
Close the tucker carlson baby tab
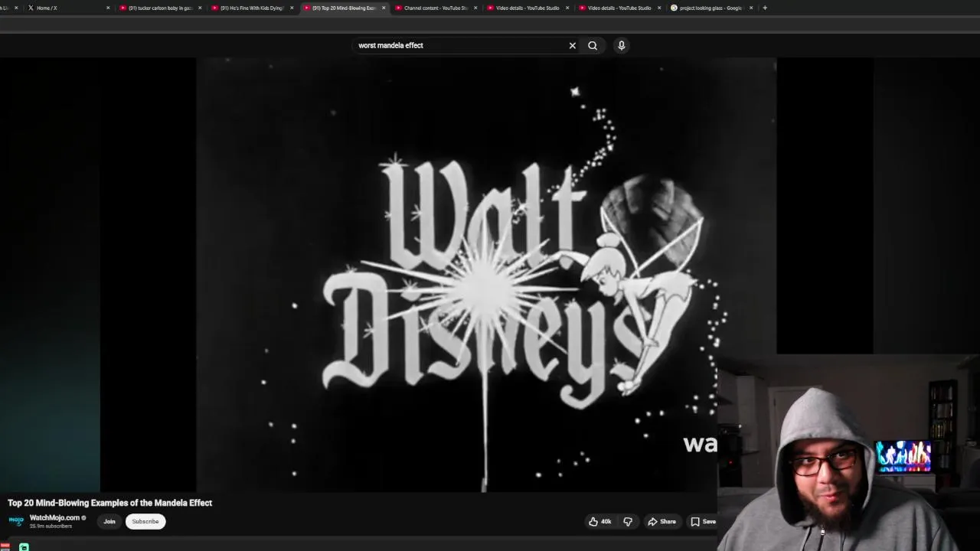(x=200, y=8)
